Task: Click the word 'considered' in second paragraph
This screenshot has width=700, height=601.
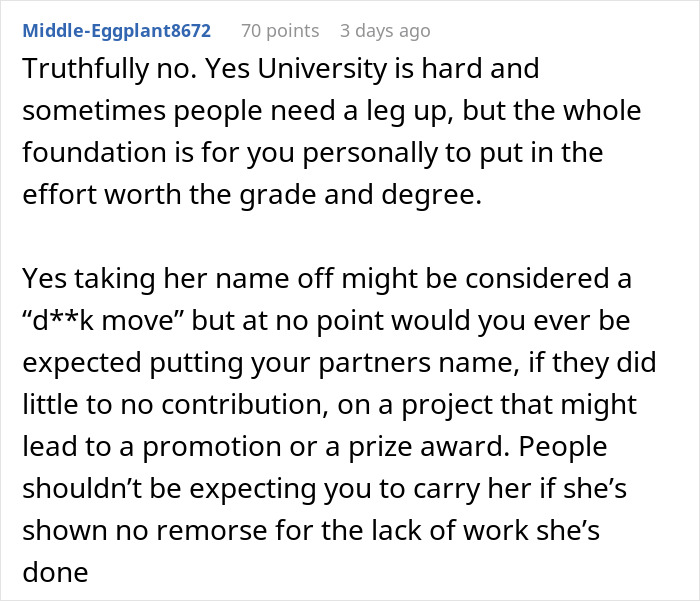Action: (538, 279)
